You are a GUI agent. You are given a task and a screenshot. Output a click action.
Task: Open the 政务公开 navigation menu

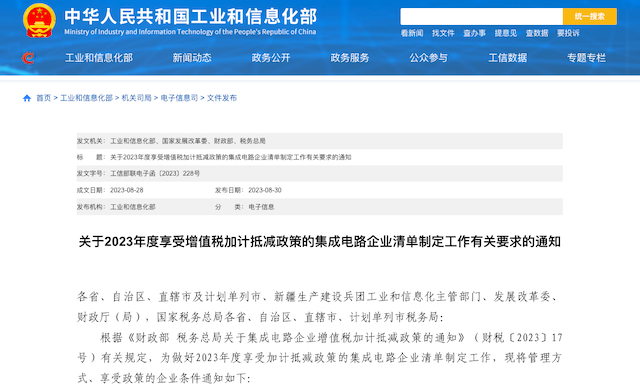pyautogui.click(x=271, y=58)
